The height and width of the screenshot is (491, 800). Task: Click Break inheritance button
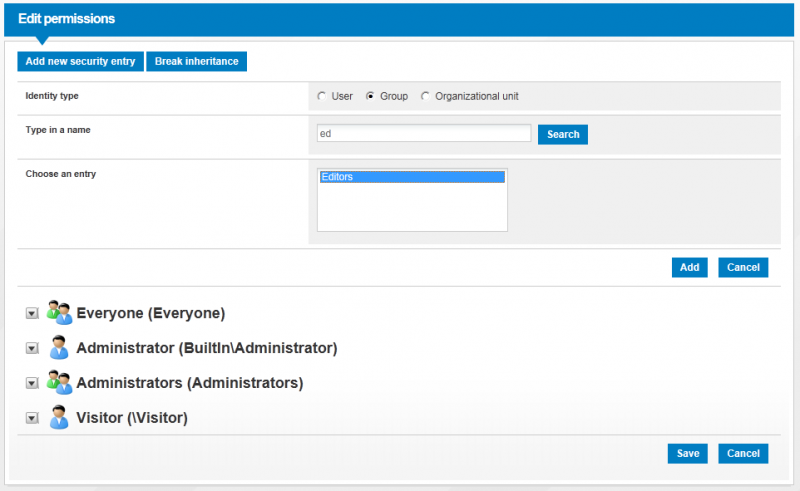coord(196,61)
